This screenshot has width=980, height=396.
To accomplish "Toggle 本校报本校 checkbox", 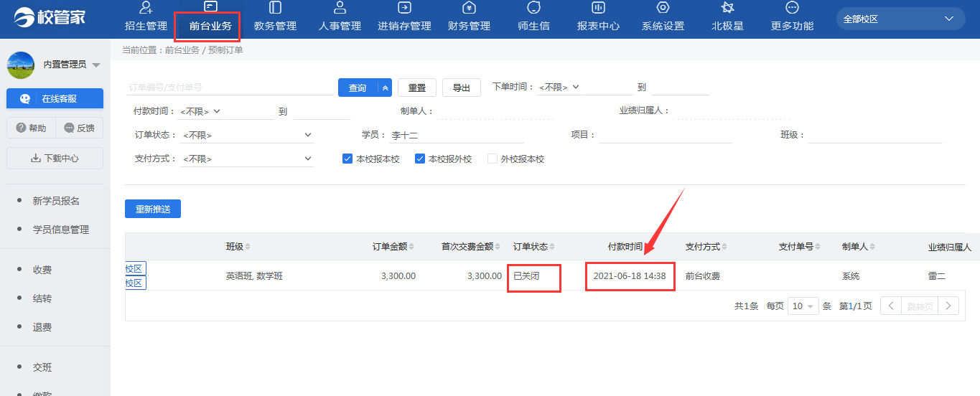I will pos(347,159).
